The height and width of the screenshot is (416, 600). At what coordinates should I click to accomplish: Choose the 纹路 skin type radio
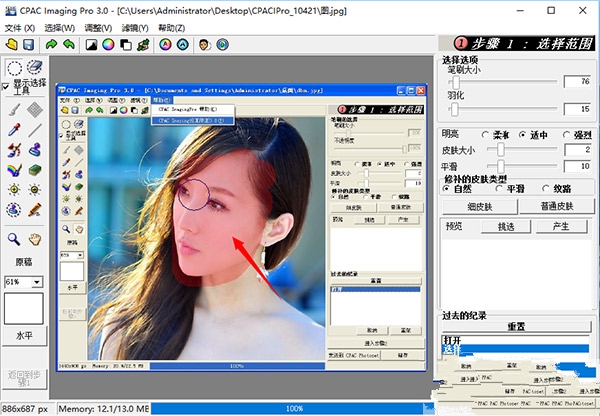tap(545, 189)
